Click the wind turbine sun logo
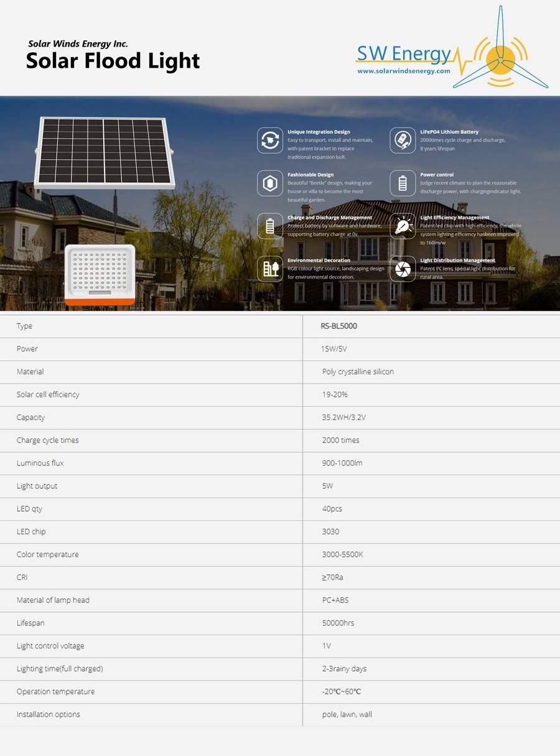The height and width of the screenshot is (756, 560). coord(501,56)
